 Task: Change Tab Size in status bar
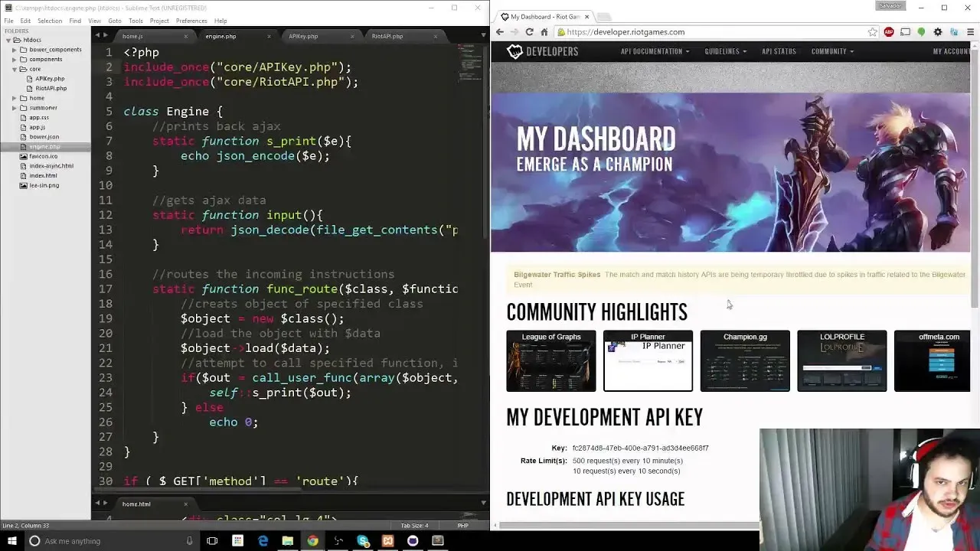tap(414, 526)
